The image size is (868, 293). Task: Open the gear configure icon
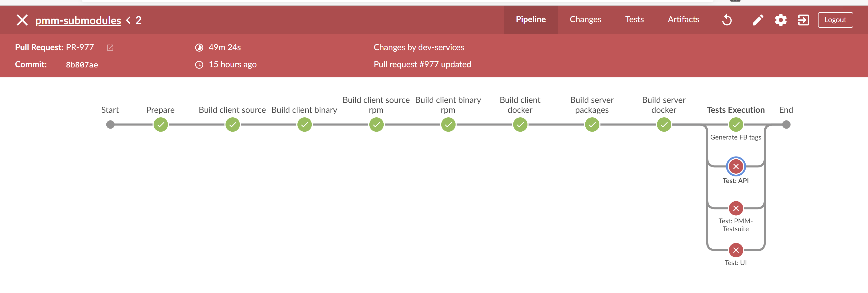[x=781, y=20]
